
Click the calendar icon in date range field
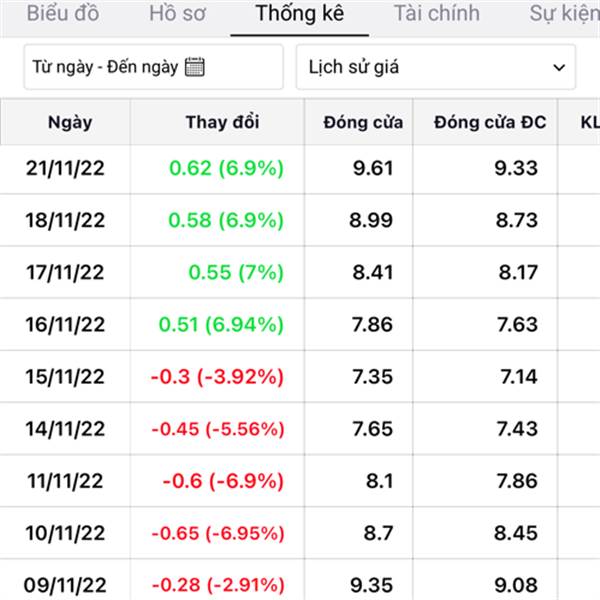pos(195,67)
